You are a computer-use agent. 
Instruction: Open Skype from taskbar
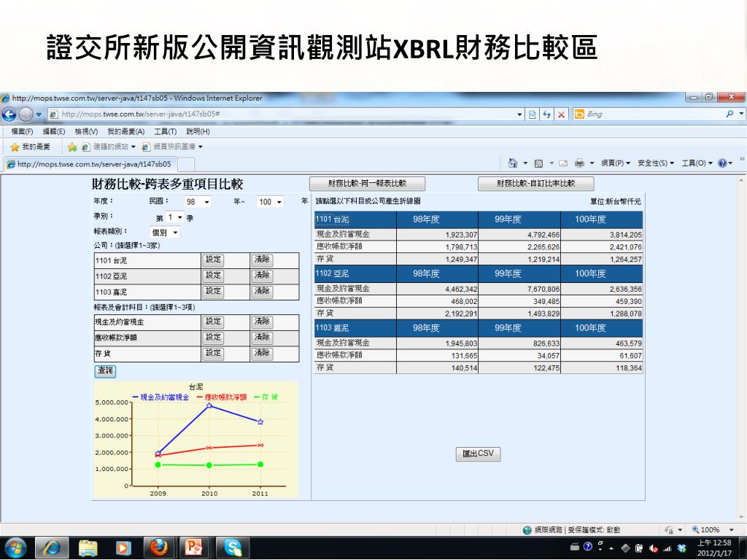(x=233, y=548)
